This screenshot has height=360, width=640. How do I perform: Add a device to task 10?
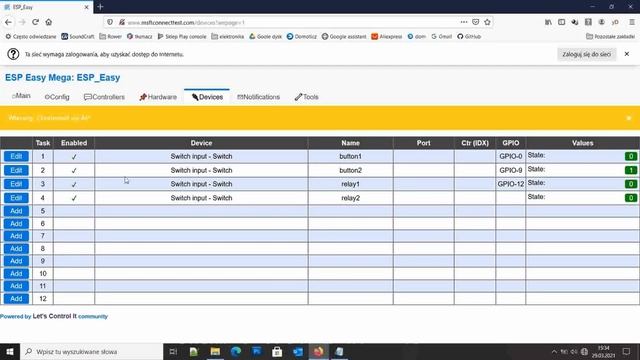[16, 273]
